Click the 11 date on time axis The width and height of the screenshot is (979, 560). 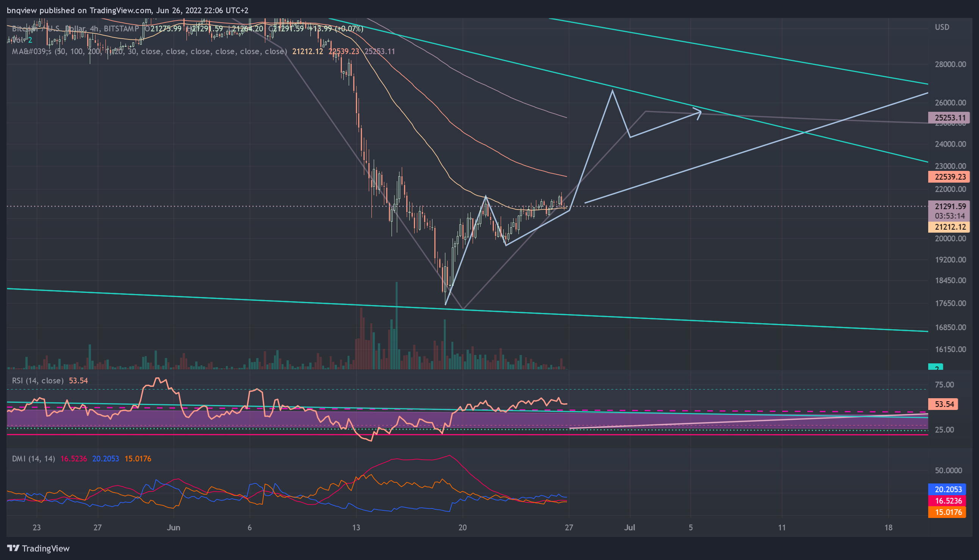coord(782,527)
